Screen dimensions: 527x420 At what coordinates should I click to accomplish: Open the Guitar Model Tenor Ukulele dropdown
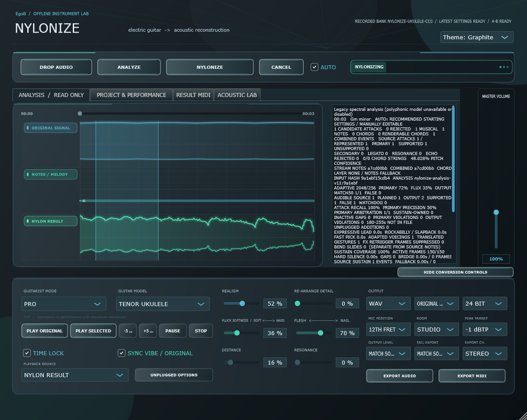tap(163, 304)
